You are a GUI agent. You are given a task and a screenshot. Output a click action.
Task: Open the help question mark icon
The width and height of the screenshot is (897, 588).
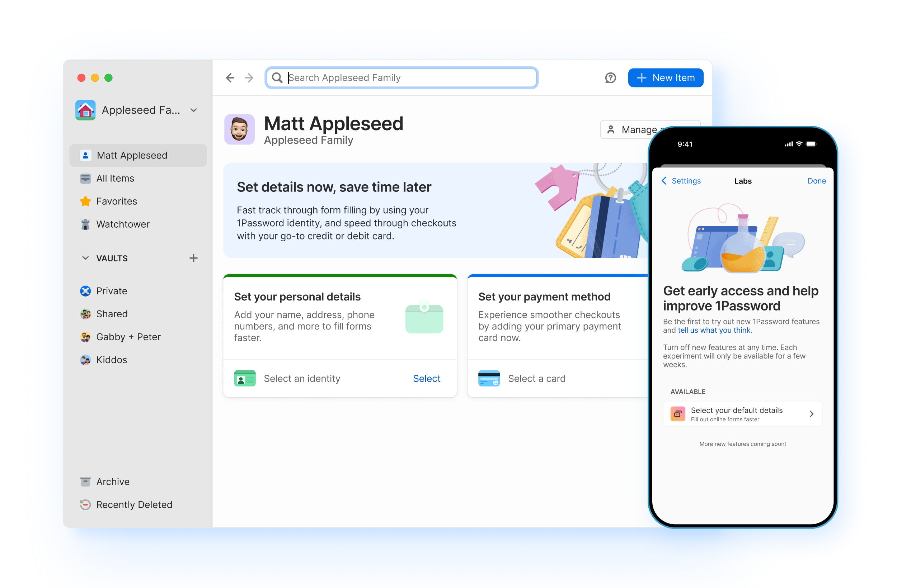pyautogui.click(x=610, y=77)
